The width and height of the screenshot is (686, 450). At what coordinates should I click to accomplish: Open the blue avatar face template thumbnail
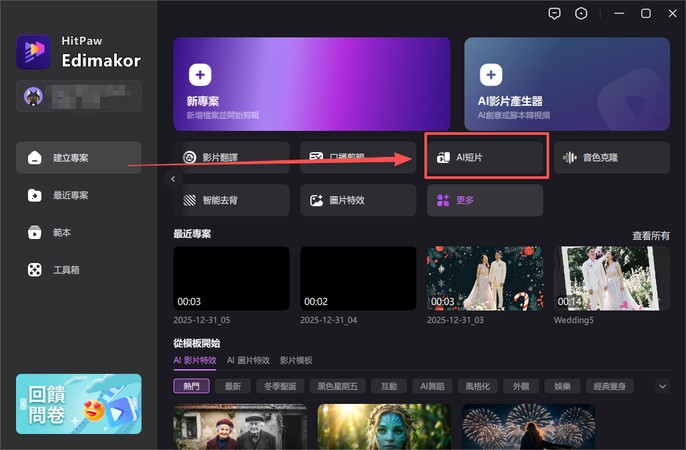coord(384,427)
